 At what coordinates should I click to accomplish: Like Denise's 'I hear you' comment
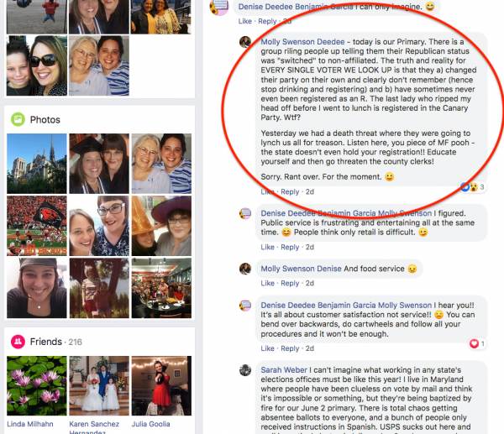(x=267, y=348)
